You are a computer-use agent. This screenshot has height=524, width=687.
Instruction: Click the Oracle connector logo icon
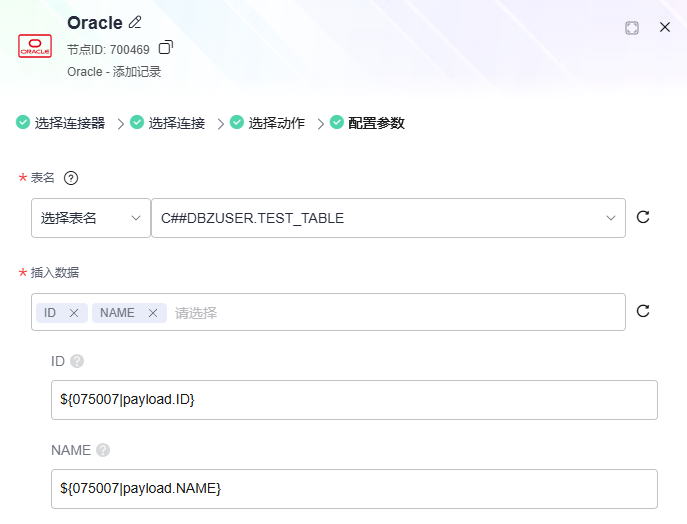[35, 46]
